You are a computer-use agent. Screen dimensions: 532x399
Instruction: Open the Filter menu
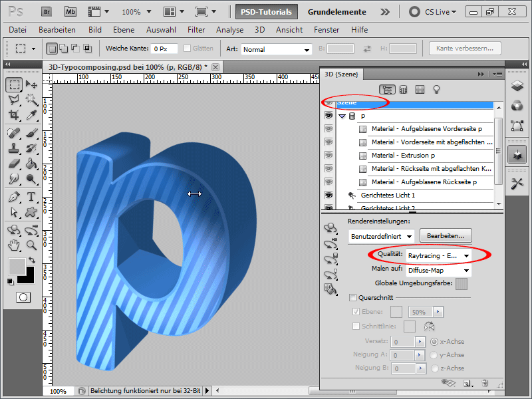(196, 30)
